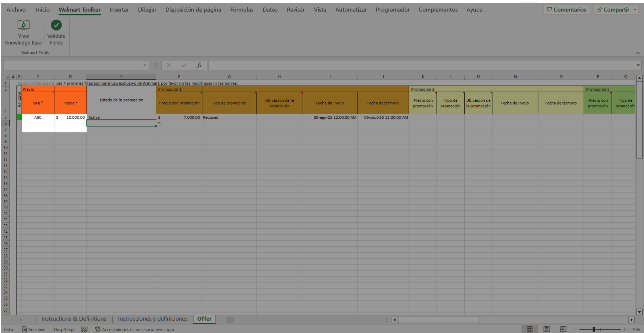
Task: Open the Archivo menu
Action: coord(16,10)
